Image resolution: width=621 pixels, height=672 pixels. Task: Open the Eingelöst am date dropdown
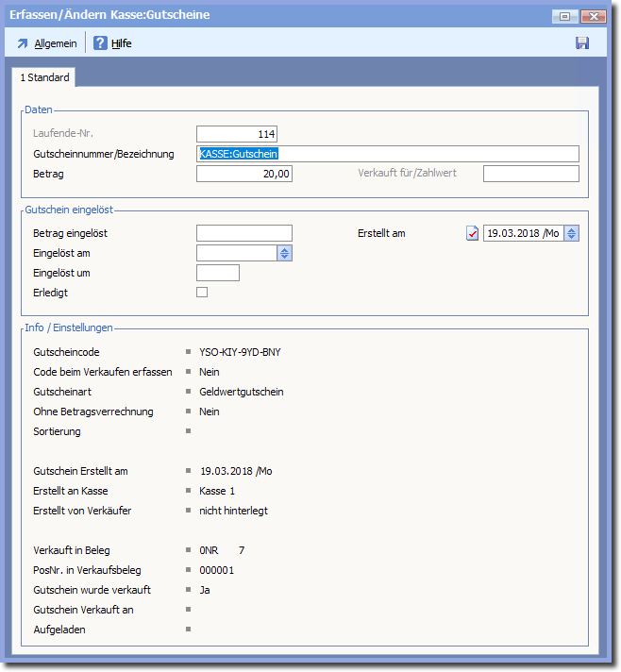(285, 253)
